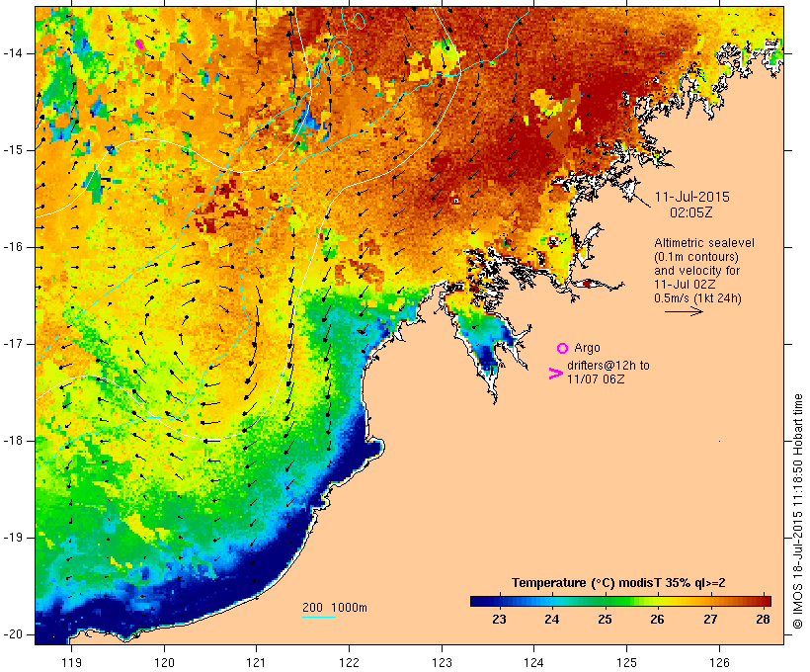810x672 pixels.
Task: Click the longitude axis label '124'
Action: (533, 662)
